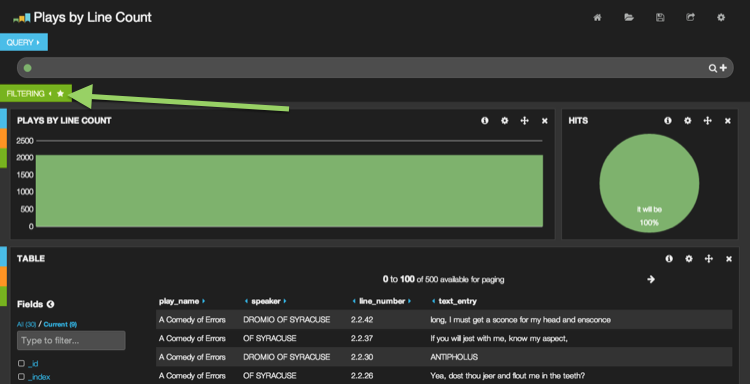The height and width of the screenshot is (384, 750).
Task: Go to next page of table results
Action: 651,279
